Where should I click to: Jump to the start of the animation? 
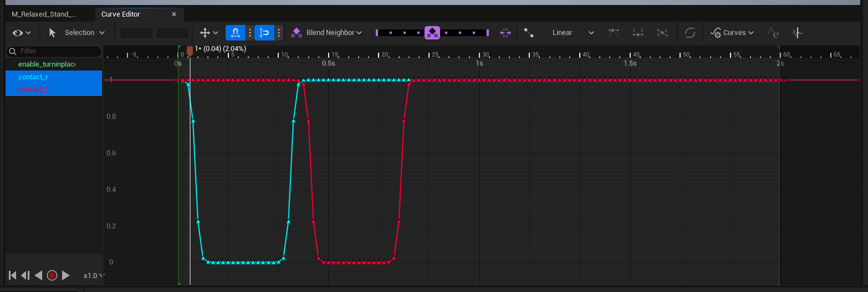click(12, 275)
